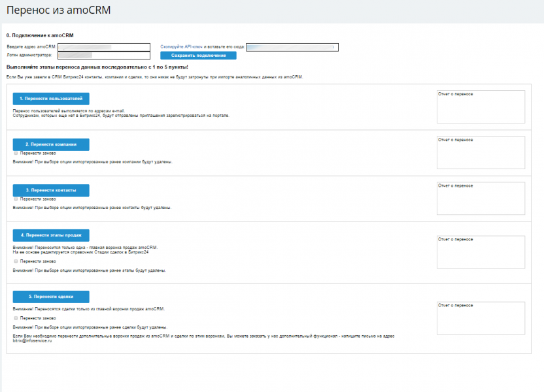Click the report box for sales stages
Viewport: 544px width, 392px height.
click(481, 252)
